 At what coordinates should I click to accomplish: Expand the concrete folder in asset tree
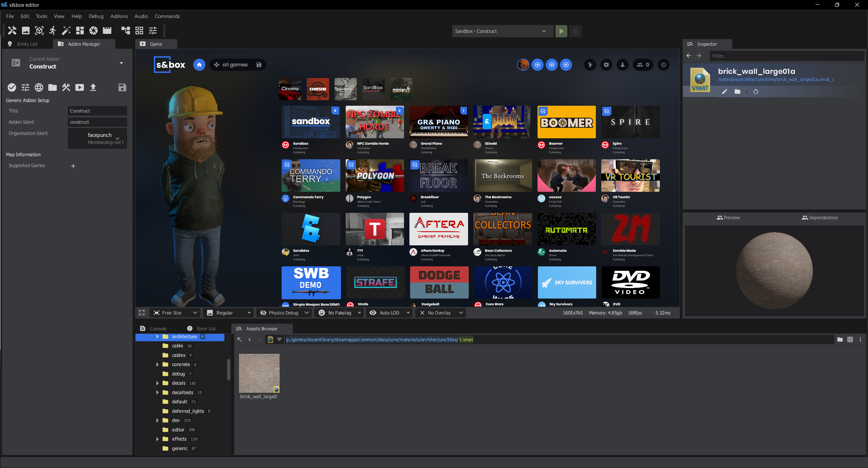coord(157,364)
